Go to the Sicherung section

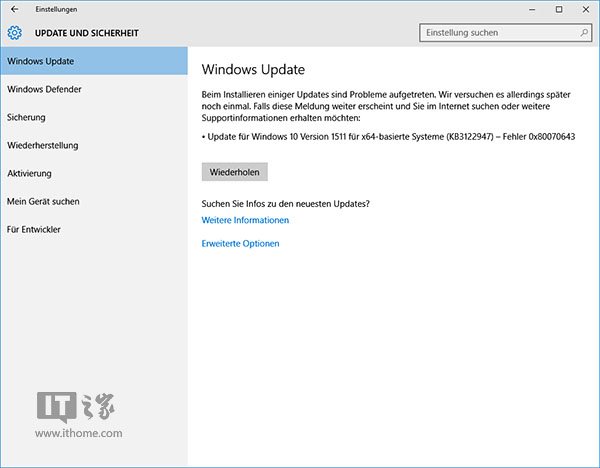tap(26, 118)
